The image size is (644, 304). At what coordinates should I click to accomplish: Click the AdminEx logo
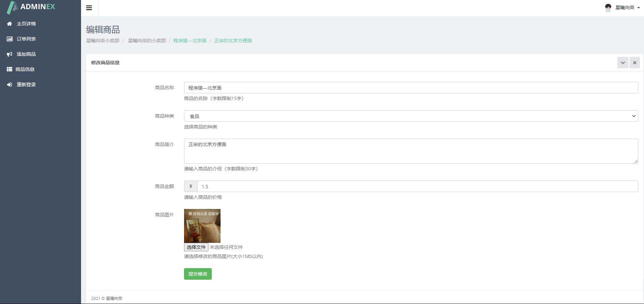pyautogui.click(x=31, y=7)
